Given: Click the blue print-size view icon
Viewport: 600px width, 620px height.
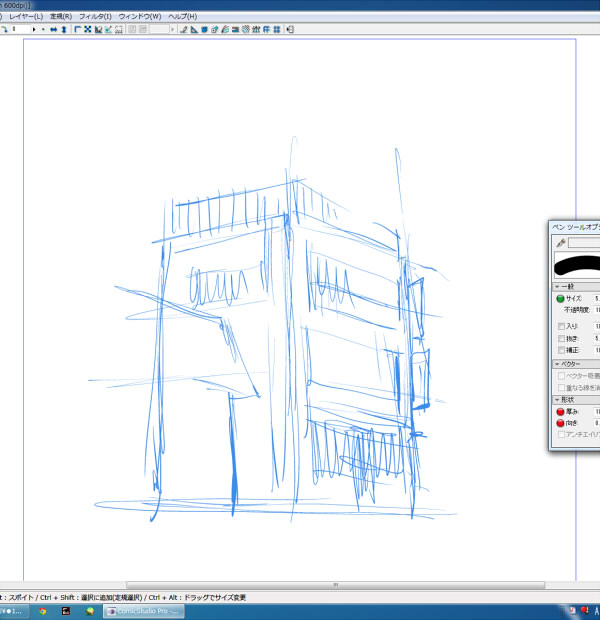Looking at the screenshot, I should tap(98, 29).
